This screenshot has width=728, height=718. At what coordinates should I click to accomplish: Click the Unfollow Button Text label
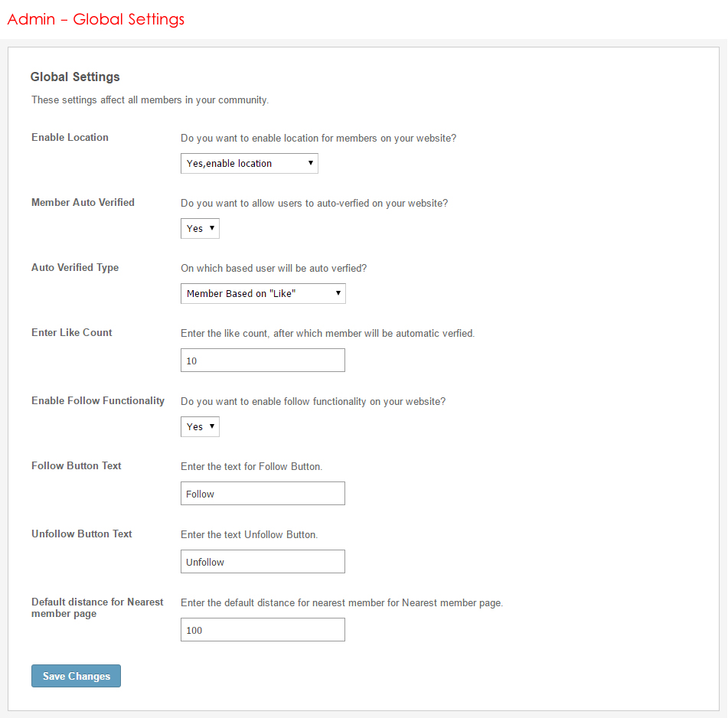point(82,534)
